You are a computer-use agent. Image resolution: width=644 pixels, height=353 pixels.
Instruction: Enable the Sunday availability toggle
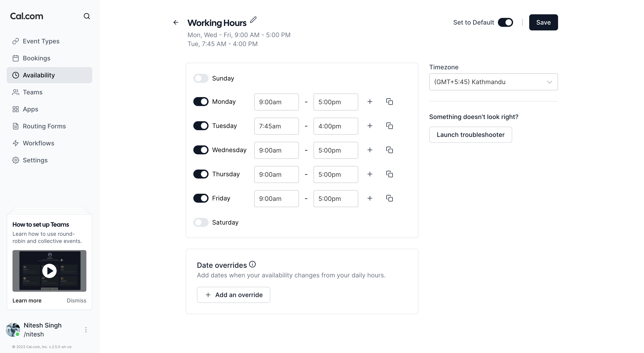tap(201, 78)
